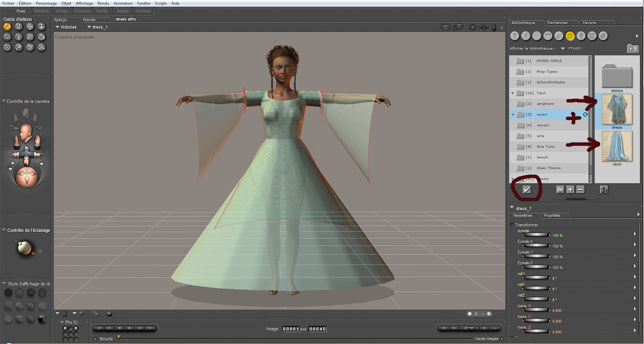
Task: Open the Fenêtre menu
Action: point(144,3)
